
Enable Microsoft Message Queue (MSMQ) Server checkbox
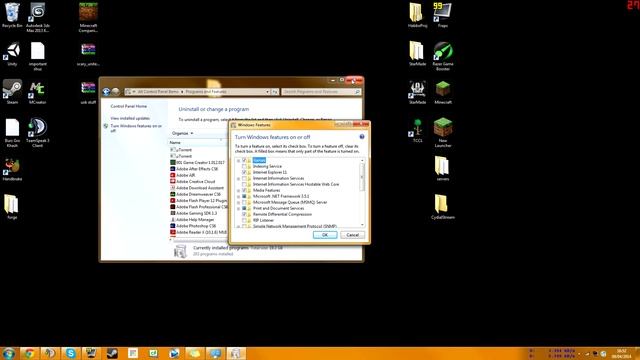click(x=244, y=202)
